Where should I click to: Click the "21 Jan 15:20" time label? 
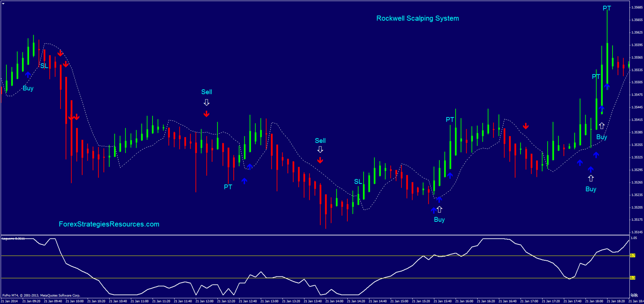(421, 301)
